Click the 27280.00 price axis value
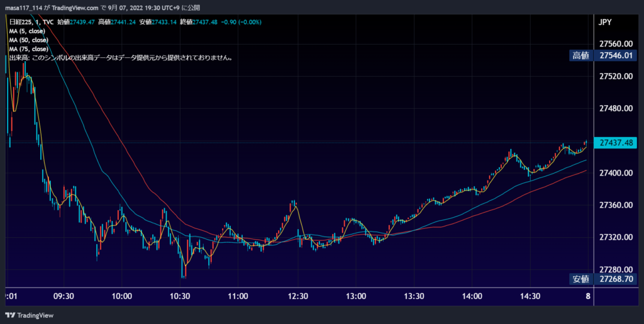This screenshot has width=644, height=324. click(616, 269)
